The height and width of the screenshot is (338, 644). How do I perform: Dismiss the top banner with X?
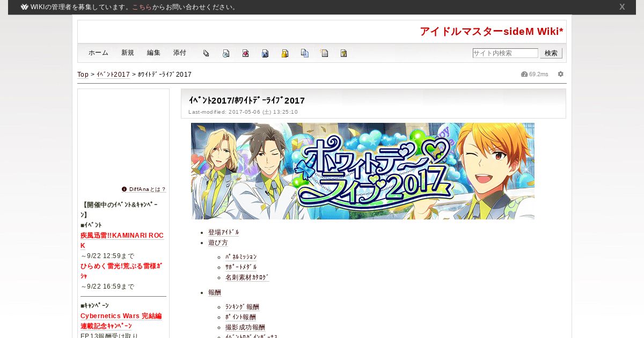[x=622, y=7]
